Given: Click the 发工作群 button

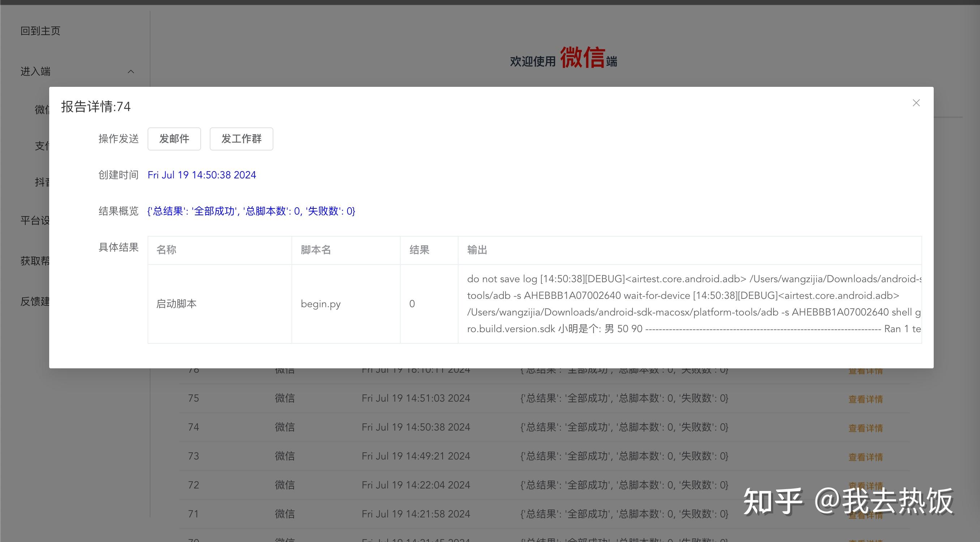Looking at the screenshot, I should tap(241, 139).
